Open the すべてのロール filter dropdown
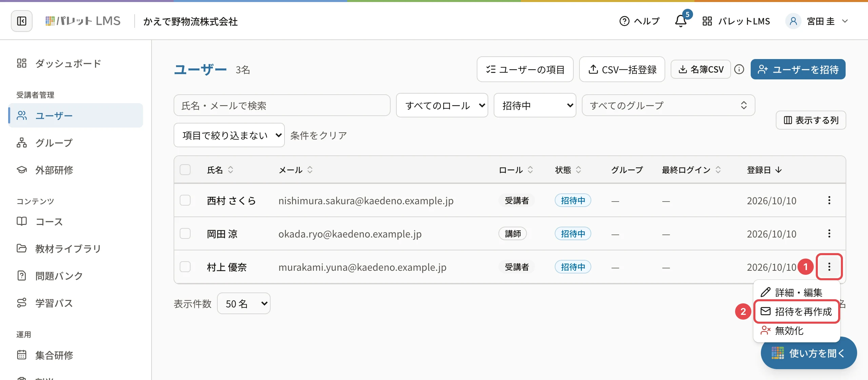Screen dimensions: 868x380 click(442, 106)
